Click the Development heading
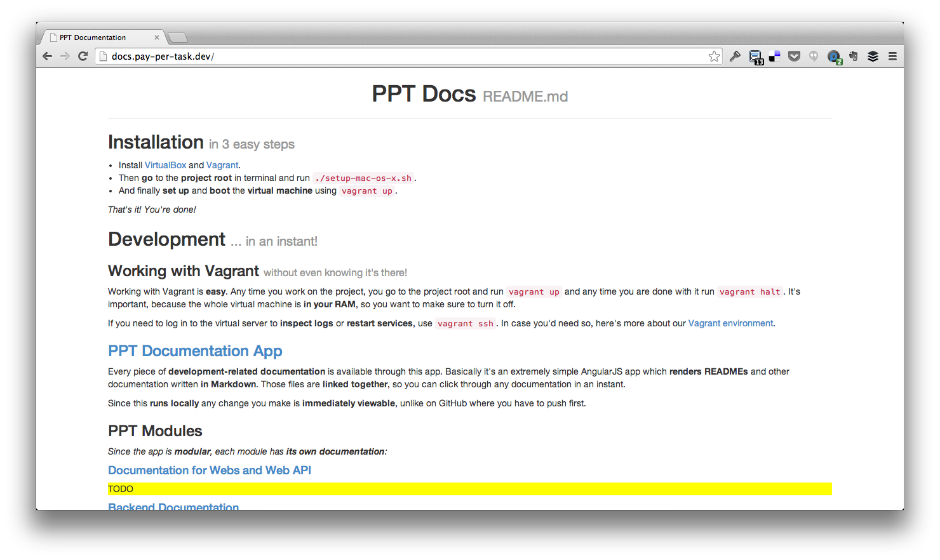 (166, 239)
